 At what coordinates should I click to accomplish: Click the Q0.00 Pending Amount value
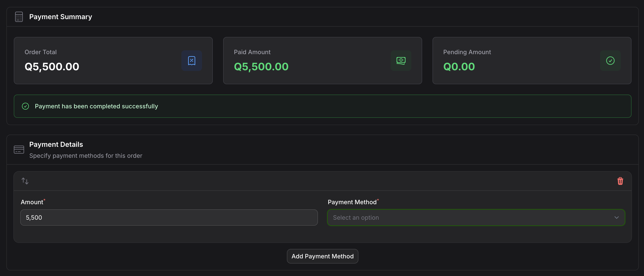[459, 67]
